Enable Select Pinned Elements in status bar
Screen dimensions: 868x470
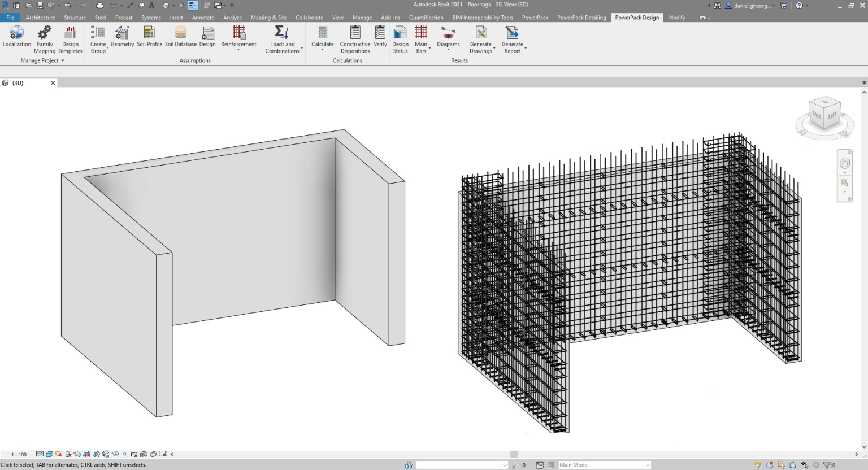pyautogui.click(x=780, y=464)
